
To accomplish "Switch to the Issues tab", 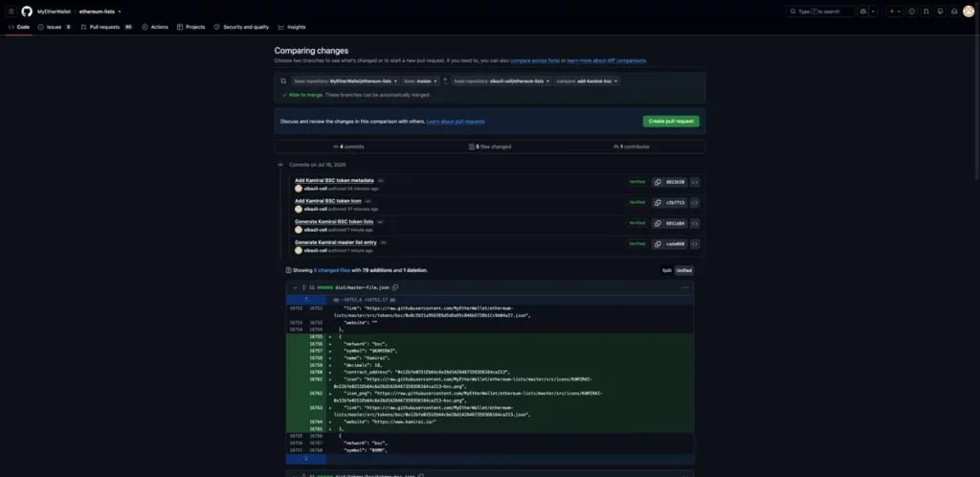I will (x=55, y=27).
